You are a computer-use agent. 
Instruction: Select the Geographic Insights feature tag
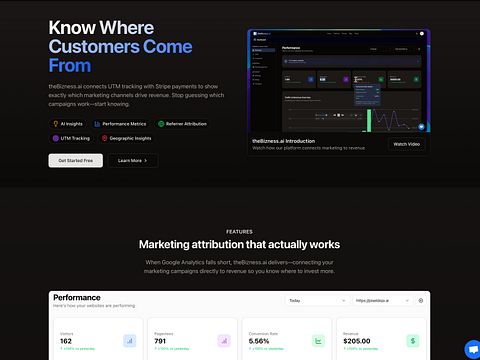coord(127,138)
